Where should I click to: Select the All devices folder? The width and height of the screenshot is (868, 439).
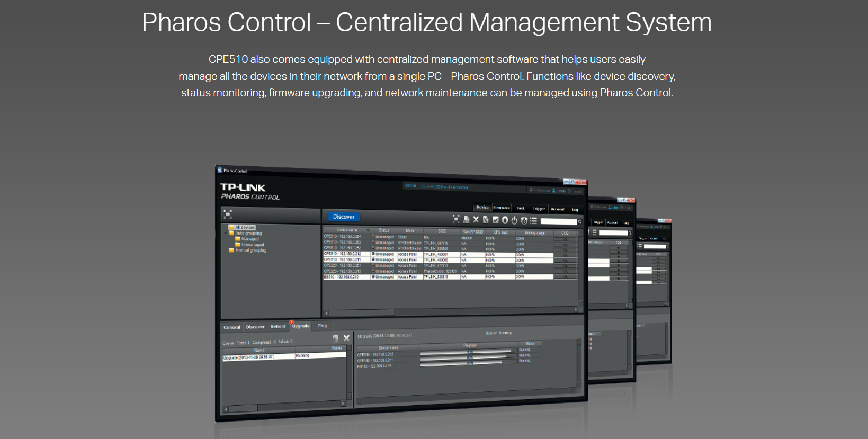tap(244, 227)
